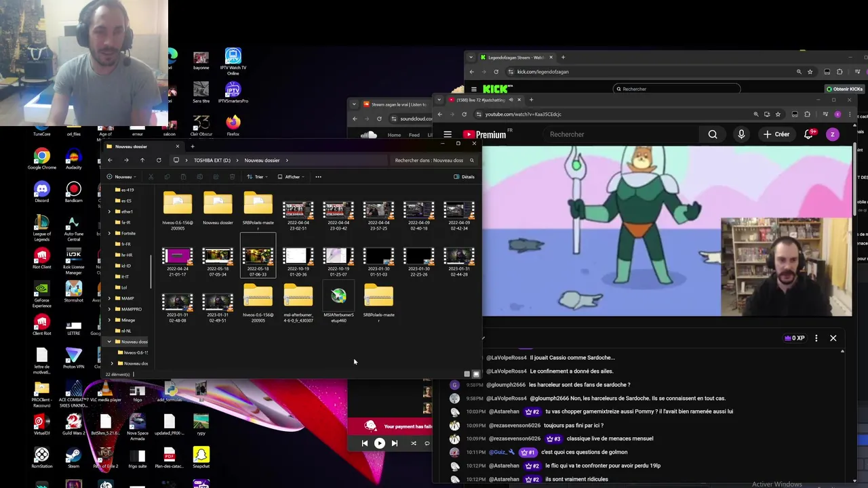
Task: Expand the Fortnite folder in tree
Action: tap(109, 233)
